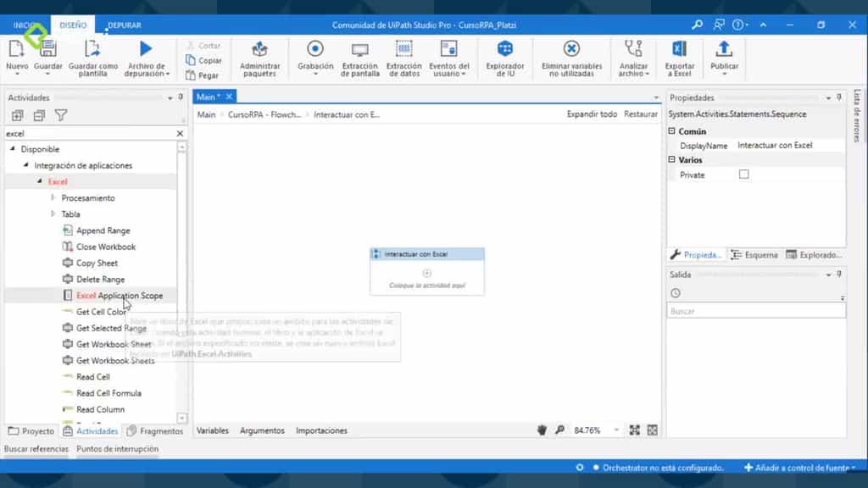
Task: Save with the Guardar icon
Action: (x=48, y=50)
